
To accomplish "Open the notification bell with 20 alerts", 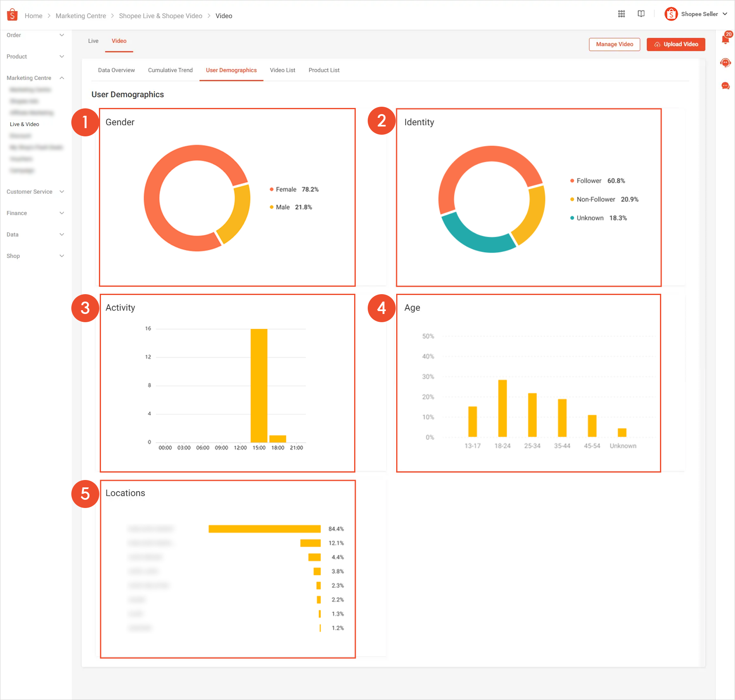I will [x=725, y=40].
